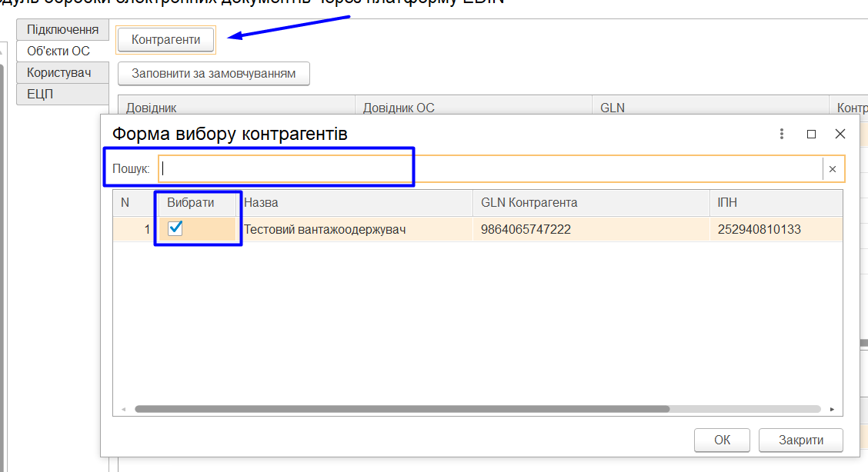Maximize the contractor selection form
Viewport: 868px width, 472px height.
pos(812,134)
